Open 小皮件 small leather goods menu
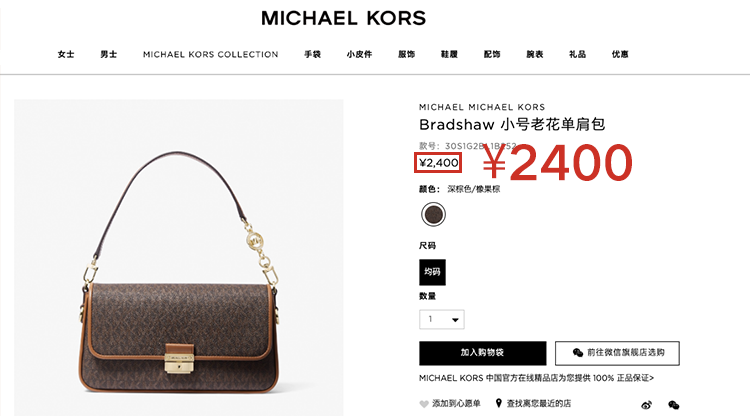 click(x=359, y=54)
